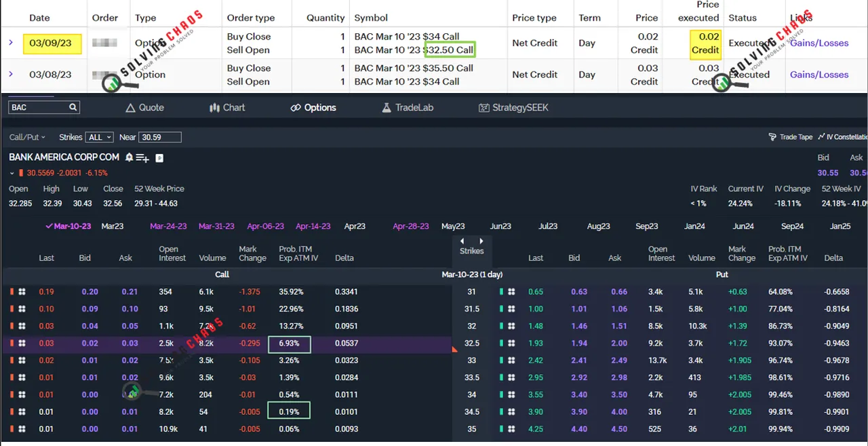Screen dimensions: 868x446
Task: Click the put Bid 1.94 at strike 32.5
Action: pyautogui.click(x=579, y=343)
